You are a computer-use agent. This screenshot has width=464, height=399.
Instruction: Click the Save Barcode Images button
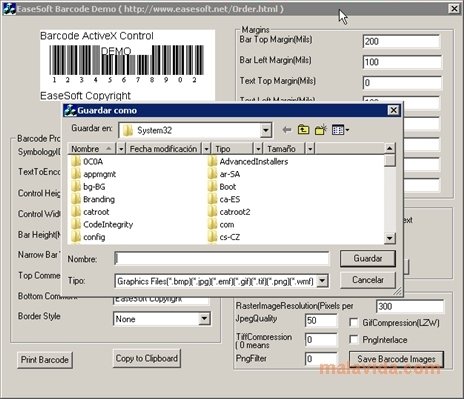(x=396, y=359)
